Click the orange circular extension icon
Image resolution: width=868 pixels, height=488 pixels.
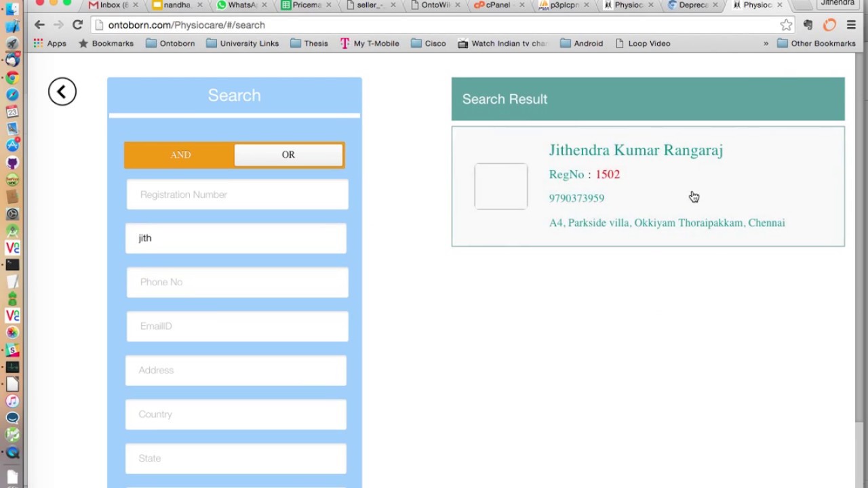coord(829,25)
